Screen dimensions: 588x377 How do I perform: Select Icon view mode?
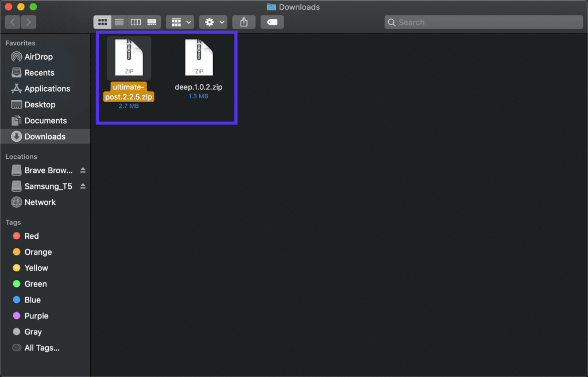pyautogui.click(x=102, y=22)
